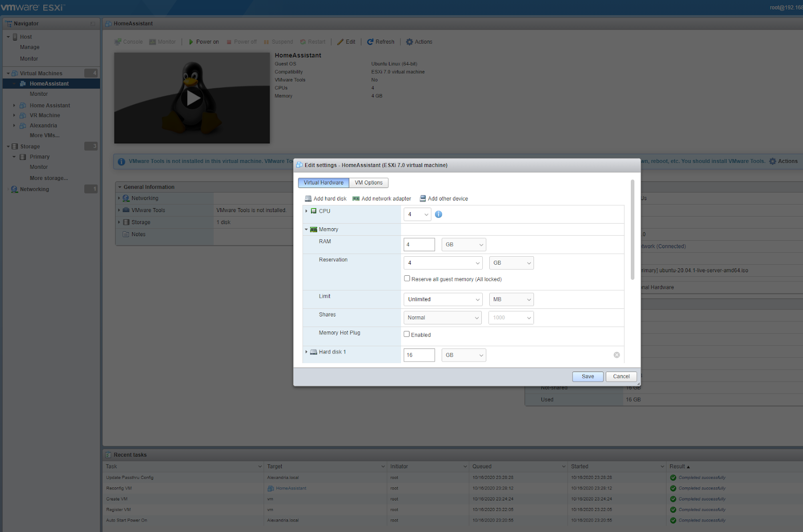Image resolution: width=803 pixels, height=532 pixels.
Task: Expand the Hard disk 1 row
Action: [307, 352]
